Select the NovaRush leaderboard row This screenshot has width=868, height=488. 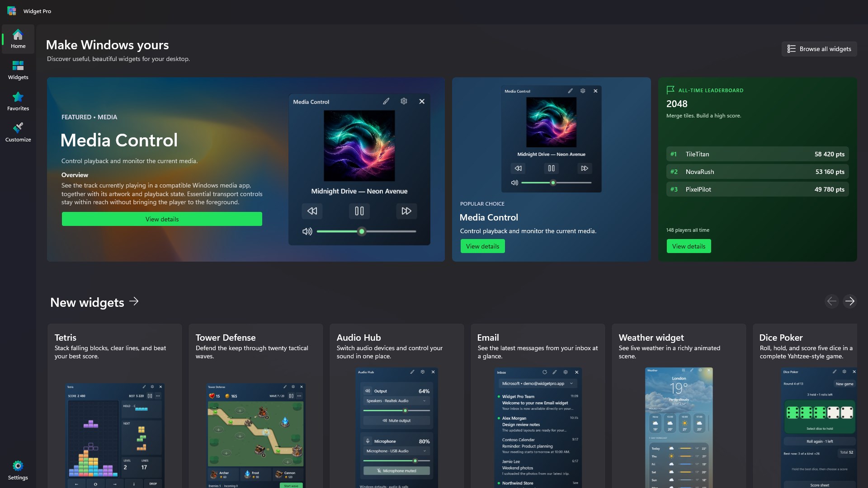coord(757,172)
